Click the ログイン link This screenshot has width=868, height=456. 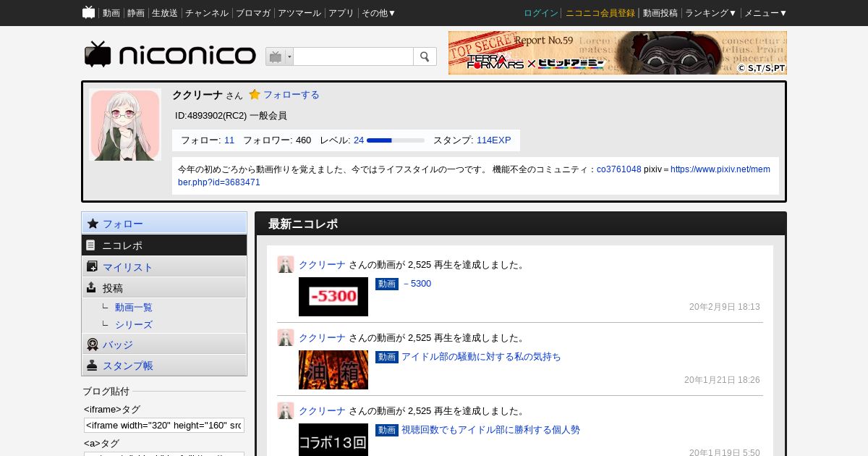coord(541,13)
